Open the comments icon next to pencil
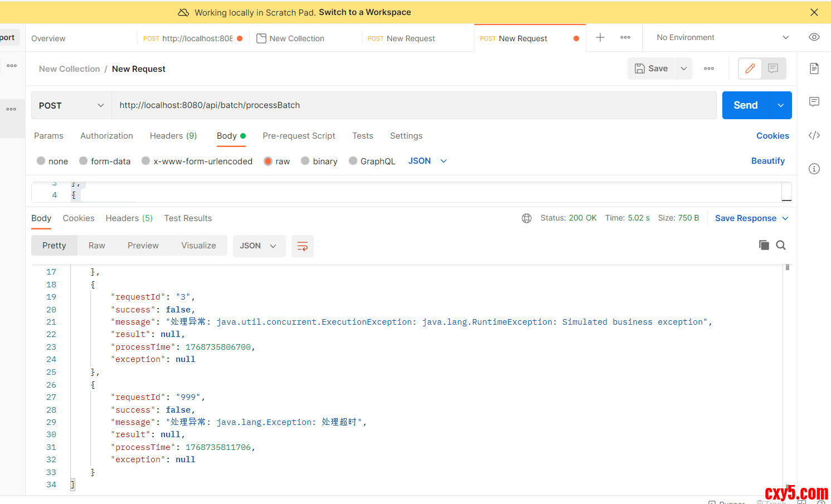The image size is (831, 504). tap(773, 68)
